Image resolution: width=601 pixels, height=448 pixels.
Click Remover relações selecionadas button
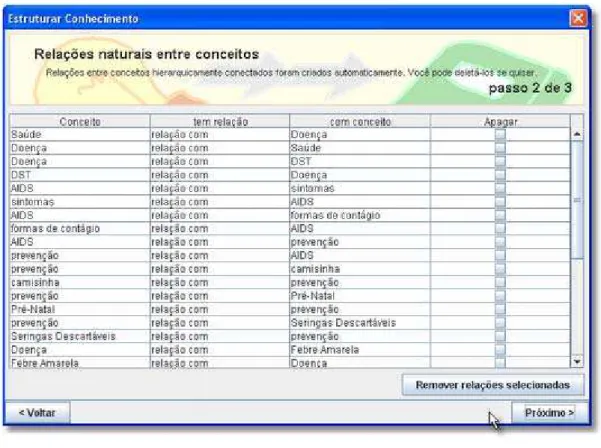pyautogui.click(x=493, y=385)
